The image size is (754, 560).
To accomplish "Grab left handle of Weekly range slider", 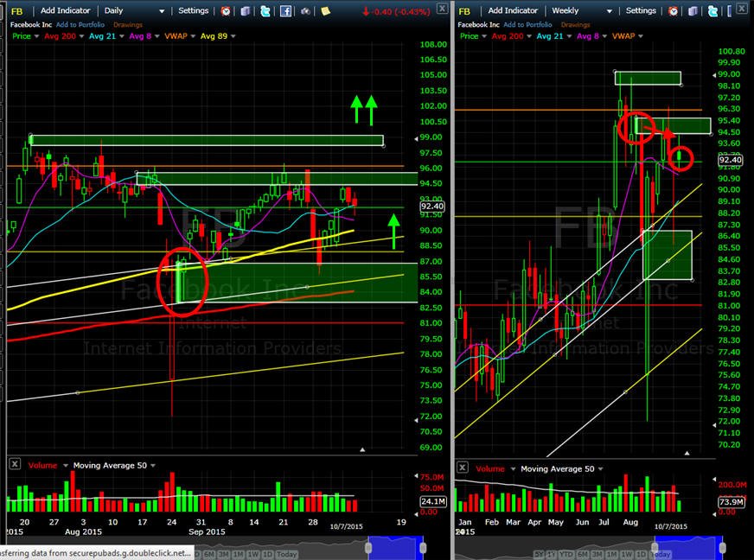I will click(655, 548).
